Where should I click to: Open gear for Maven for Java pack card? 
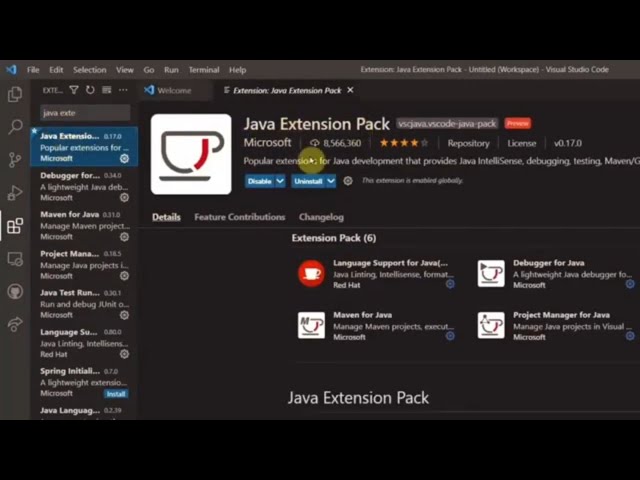(450, 336)
